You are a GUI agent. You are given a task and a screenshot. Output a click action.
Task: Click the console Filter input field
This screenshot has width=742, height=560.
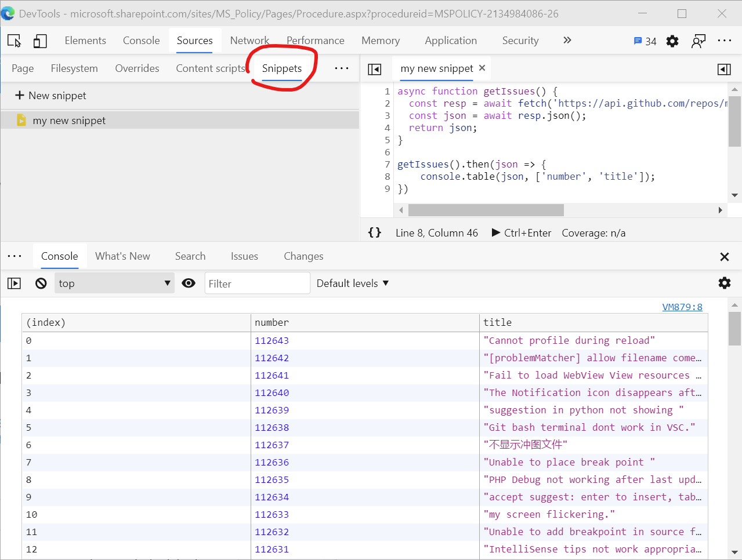pyautogui.click(x=257, y=283)
